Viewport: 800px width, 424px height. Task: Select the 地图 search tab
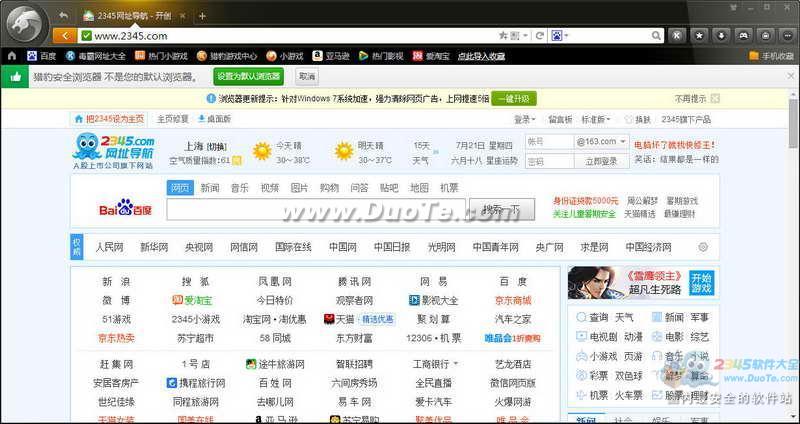pos(419,188)
